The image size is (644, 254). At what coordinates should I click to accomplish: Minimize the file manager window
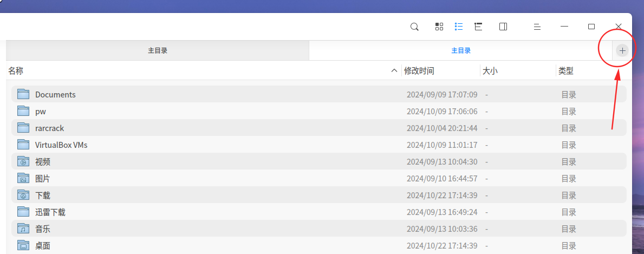coord(564,27)
